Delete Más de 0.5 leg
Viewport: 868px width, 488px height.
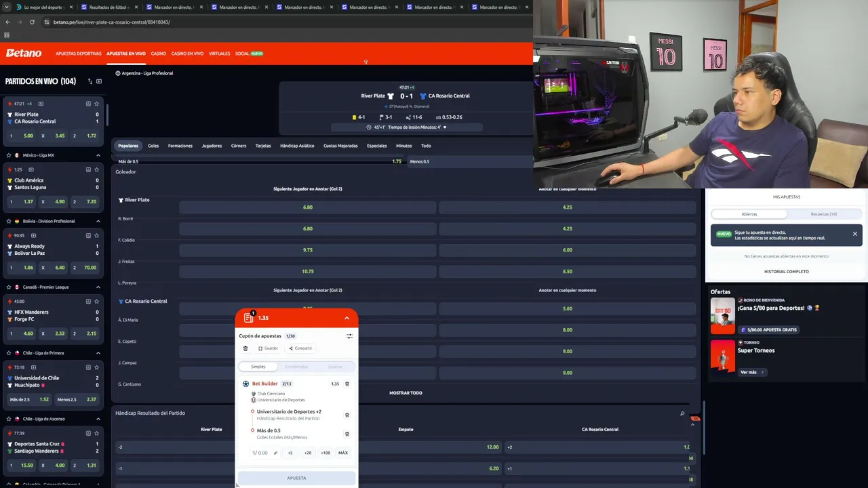click(x=347, y=434)
